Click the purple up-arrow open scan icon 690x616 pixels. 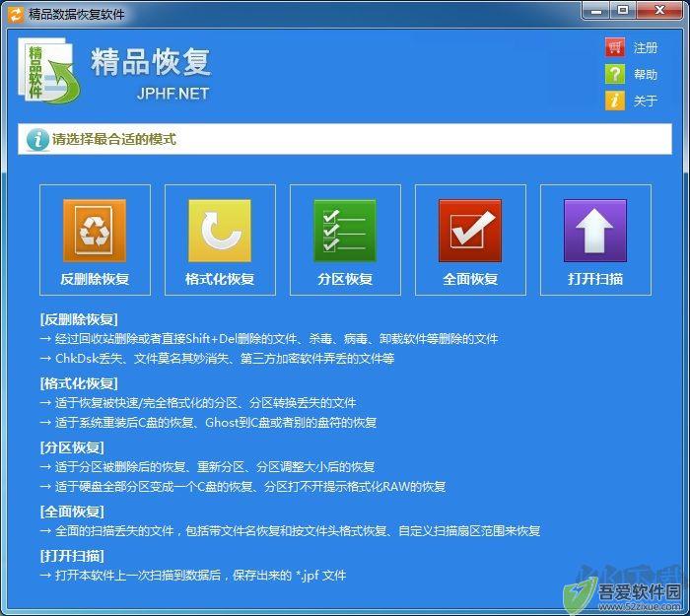595,231
